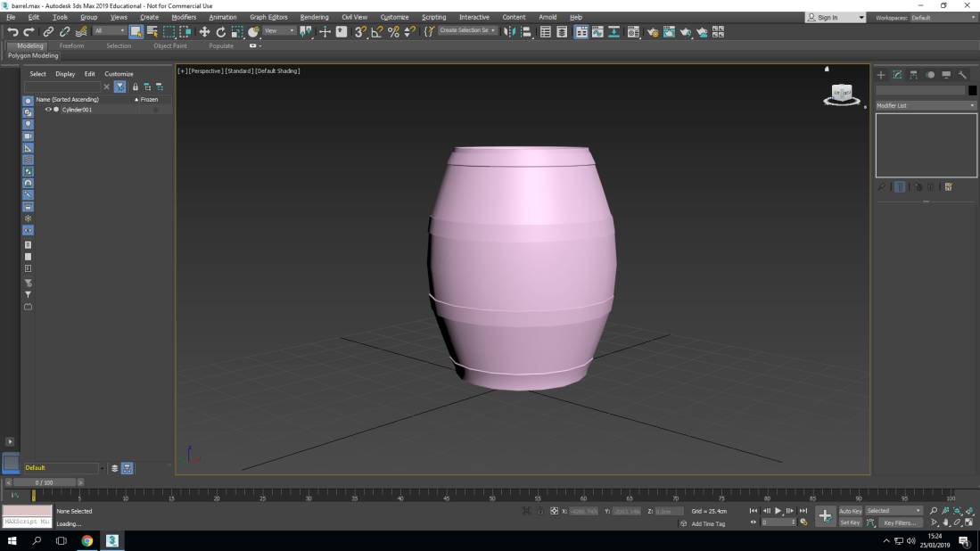
Task: Open the Hierarchy command panel
Action: 913,75
